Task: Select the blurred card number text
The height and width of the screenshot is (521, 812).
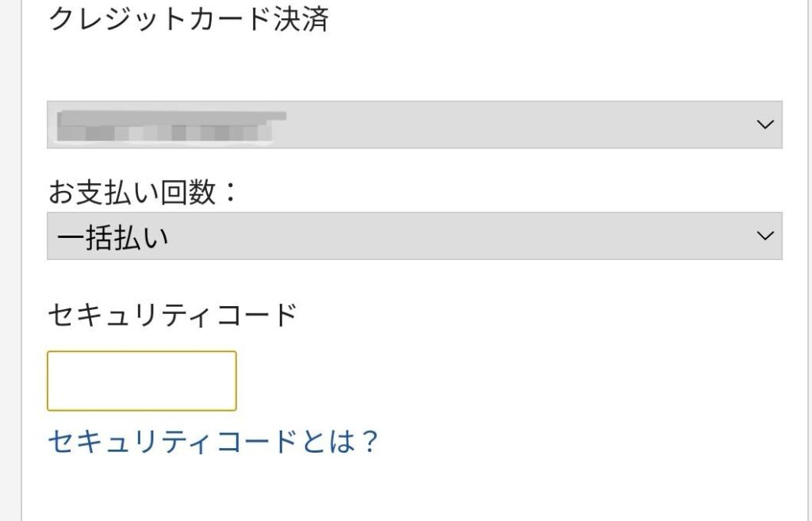Action: point(168,125)
